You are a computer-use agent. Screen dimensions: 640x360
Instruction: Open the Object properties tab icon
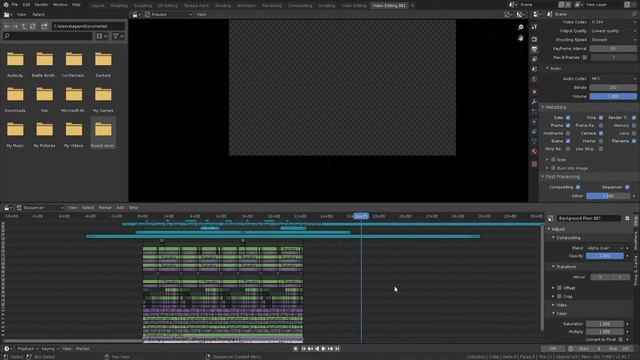534,92
